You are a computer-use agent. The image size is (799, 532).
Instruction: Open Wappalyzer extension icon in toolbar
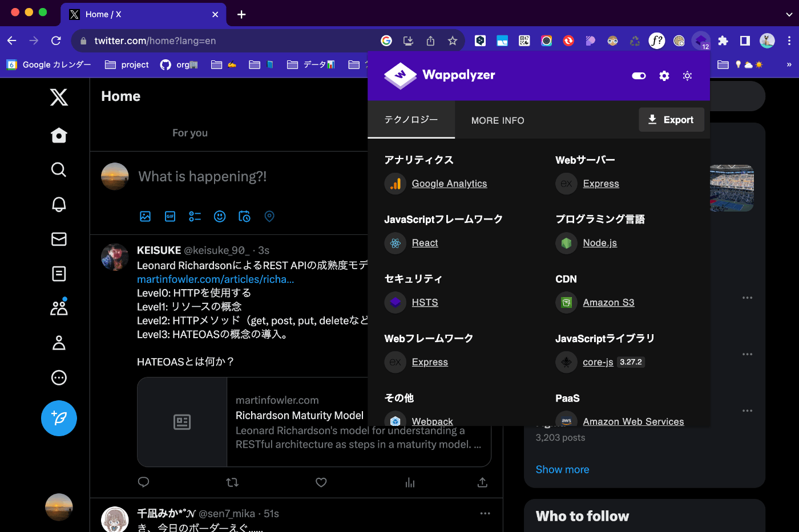tap(701, 40)
